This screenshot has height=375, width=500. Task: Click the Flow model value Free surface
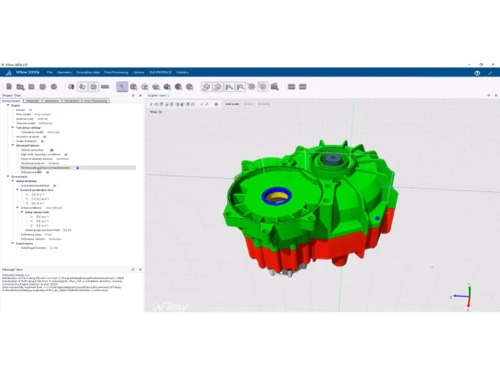pos(43,114)
